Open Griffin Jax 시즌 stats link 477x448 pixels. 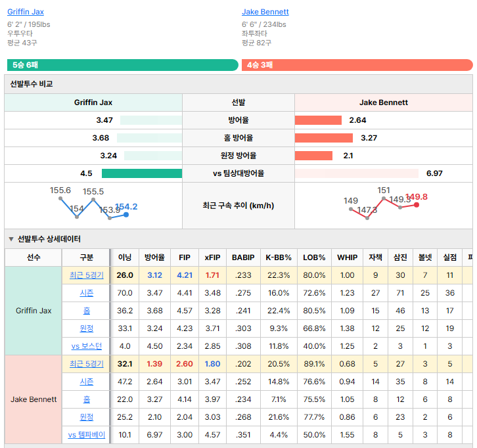pyautogui.click(x=86, y=293)
